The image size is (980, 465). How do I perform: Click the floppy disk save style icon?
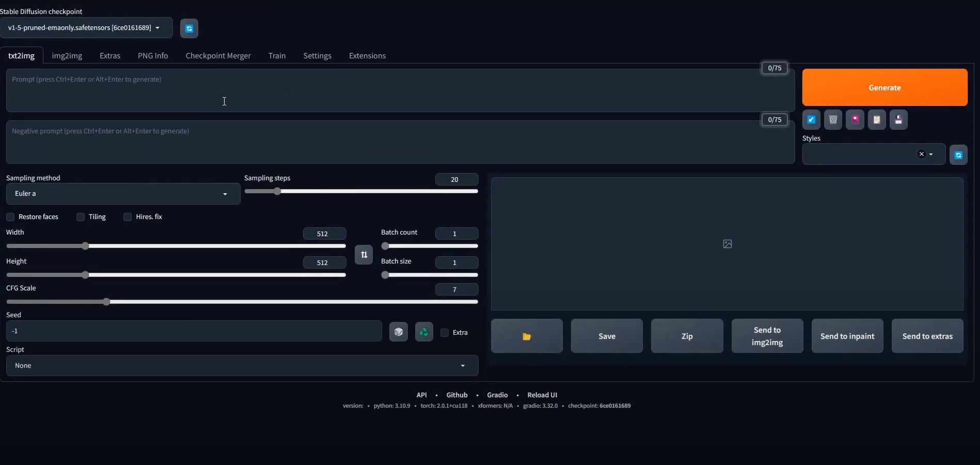click(898, 120)
